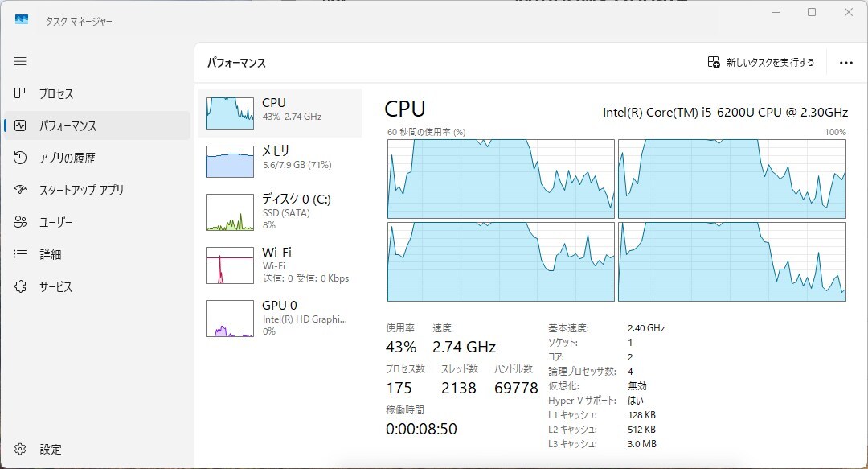
Task: Click the top-left logical processor graph
Action: point(501,179)
